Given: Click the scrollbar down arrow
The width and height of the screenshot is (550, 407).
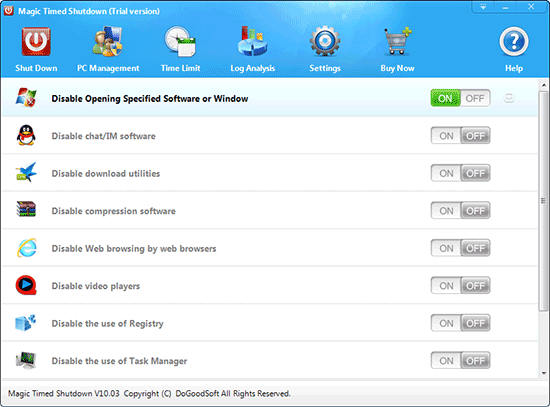Looking at the screenshot, I should [x=544, y=373].
